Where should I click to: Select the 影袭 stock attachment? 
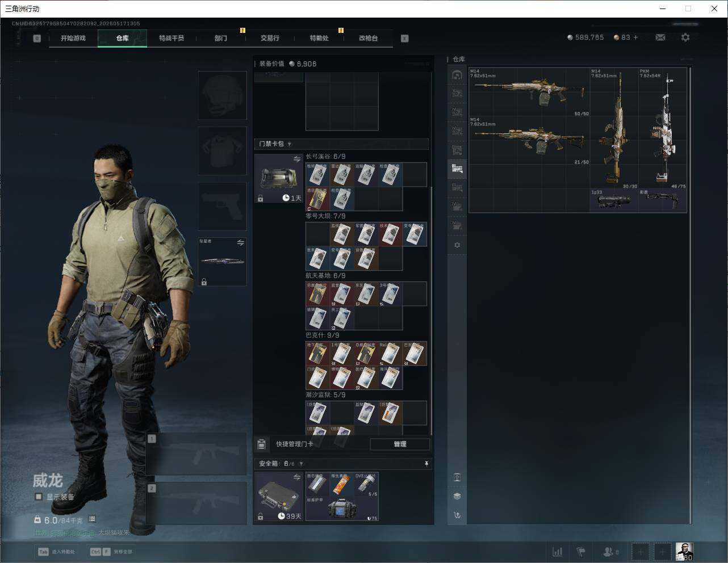pos(663,200)
